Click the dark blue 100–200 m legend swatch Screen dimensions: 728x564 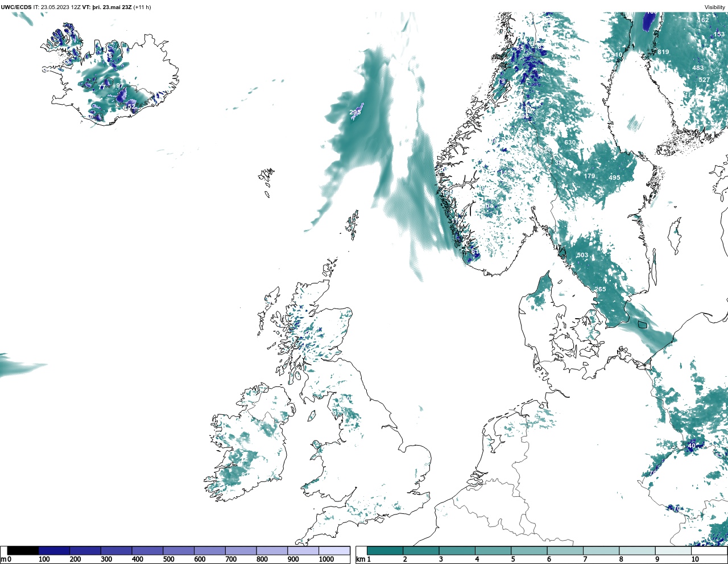pyautogui.click(x=55, y=550)
